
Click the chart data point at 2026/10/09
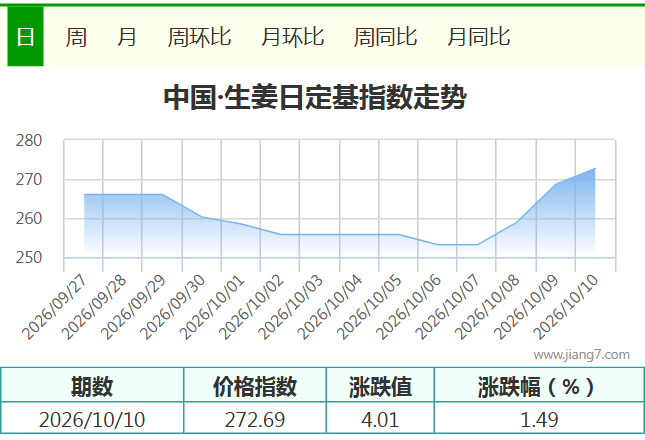[x=556, y=184]
